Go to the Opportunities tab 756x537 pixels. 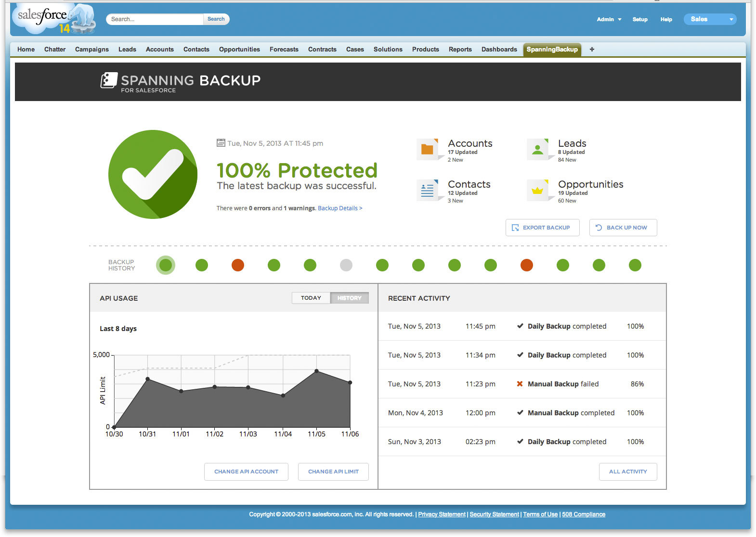[x=239, y=49]
